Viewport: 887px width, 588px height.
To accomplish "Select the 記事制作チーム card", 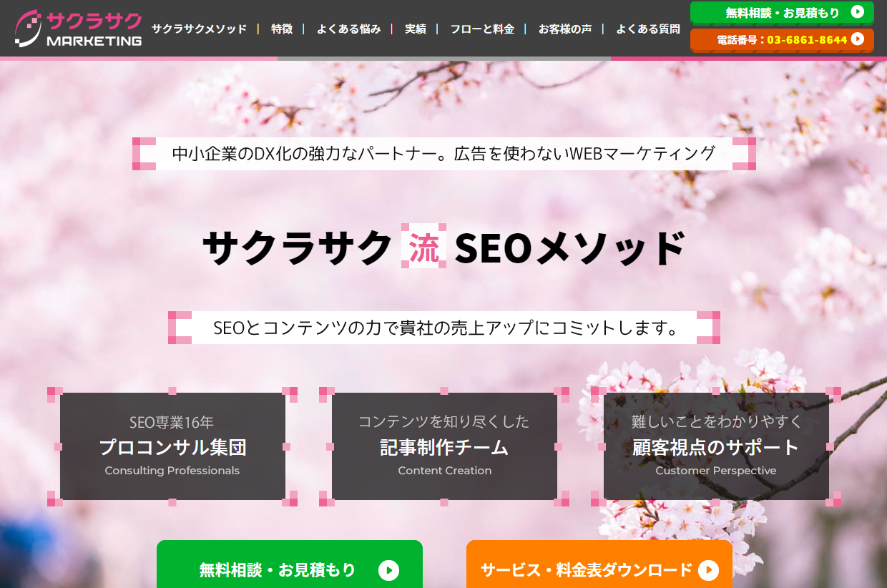I will click(444, 446).
